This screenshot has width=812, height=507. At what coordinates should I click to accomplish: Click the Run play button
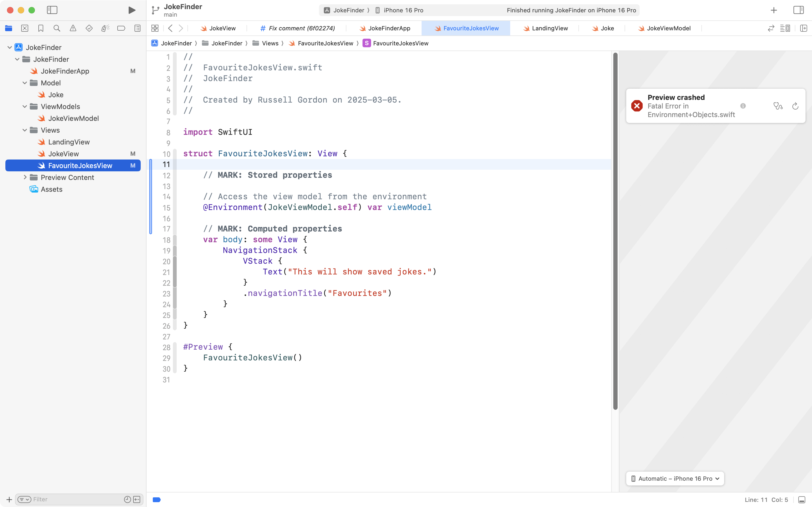(132, 10)
